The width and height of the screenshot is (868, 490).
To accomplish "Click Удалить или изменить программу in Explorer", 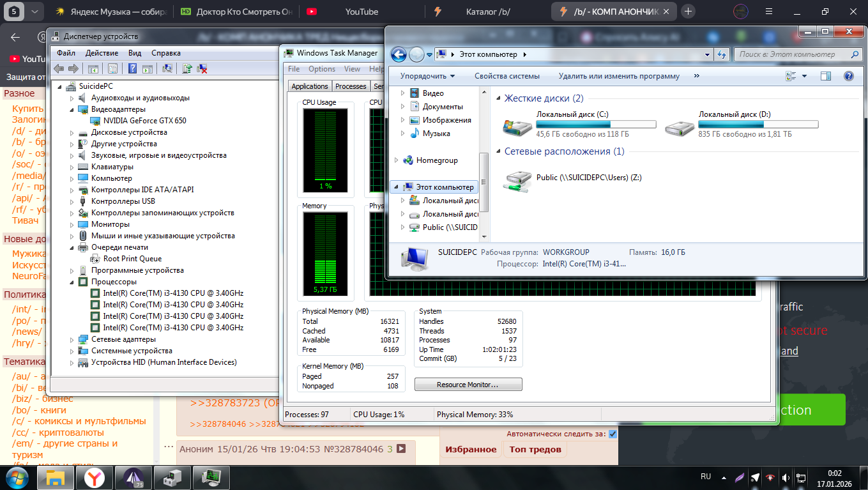I will coord(619,76).
